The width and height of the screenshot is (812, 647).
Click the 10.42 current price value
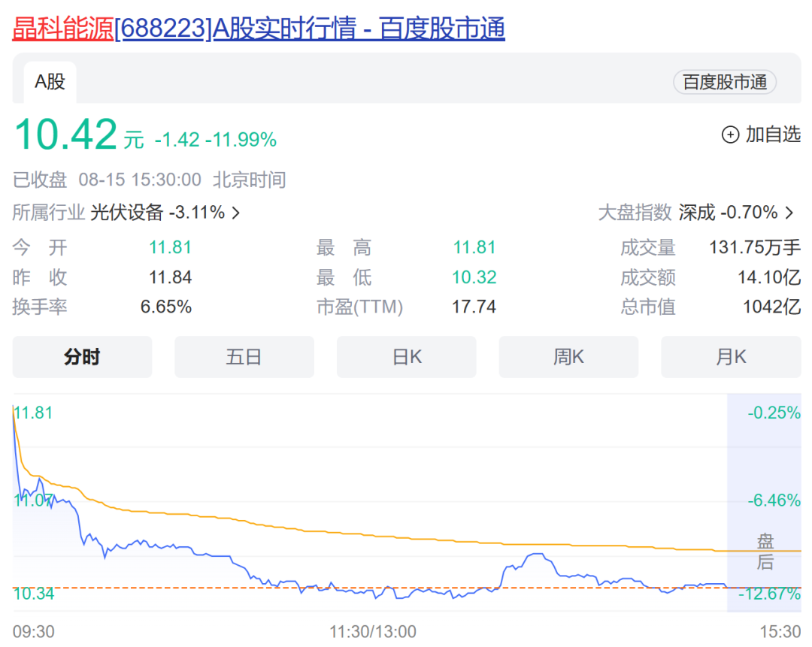click(x=65, y=135)
